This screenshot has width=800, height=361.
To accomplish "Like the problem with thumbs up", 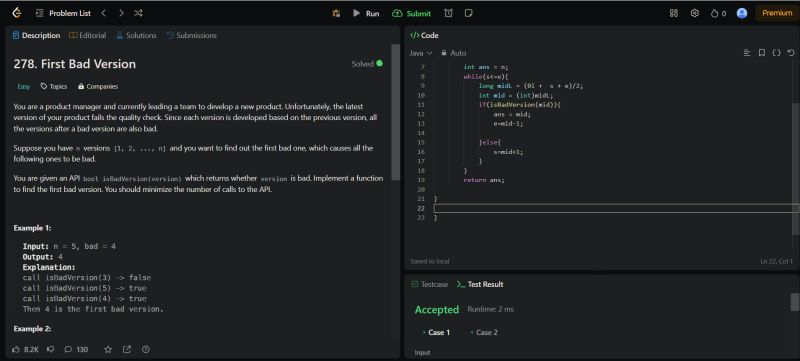I will (x=16, y=349).
